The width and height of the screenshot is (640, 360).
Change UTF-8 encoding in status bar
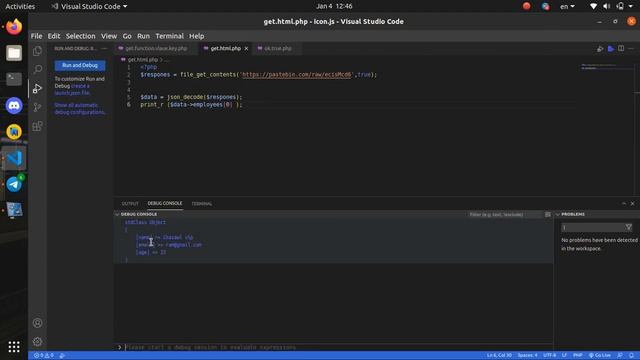(x=549, y=356)
